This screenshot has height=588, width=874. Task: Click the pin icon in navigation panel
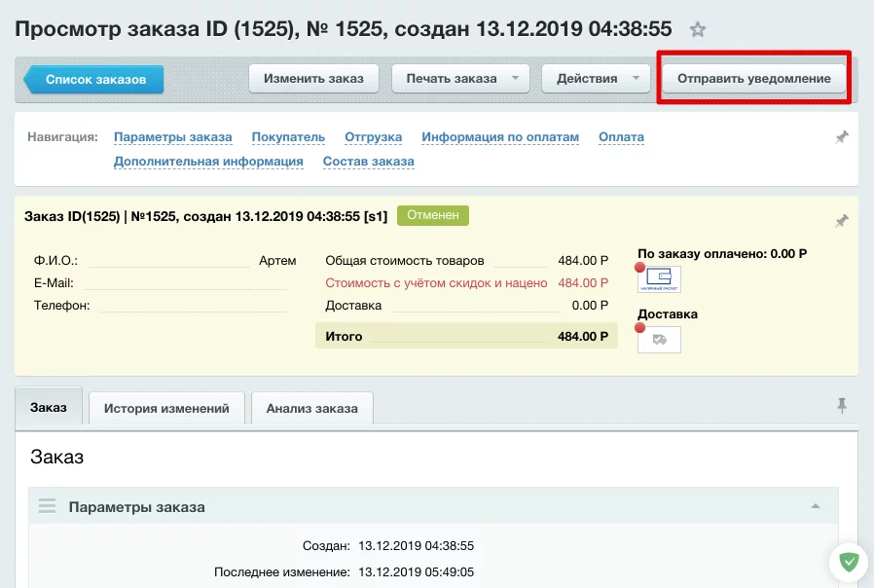842,138
